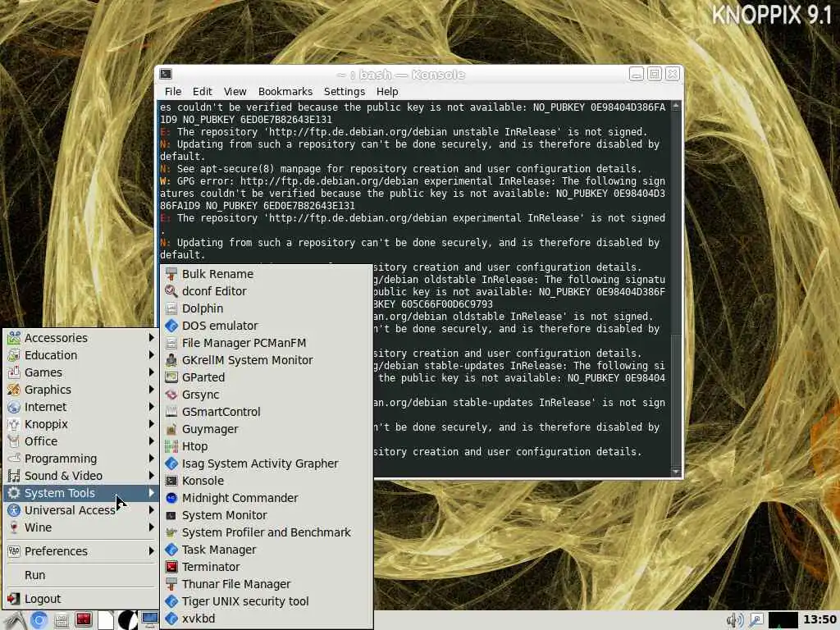Click the network connection tray icon

click(756, 620)
